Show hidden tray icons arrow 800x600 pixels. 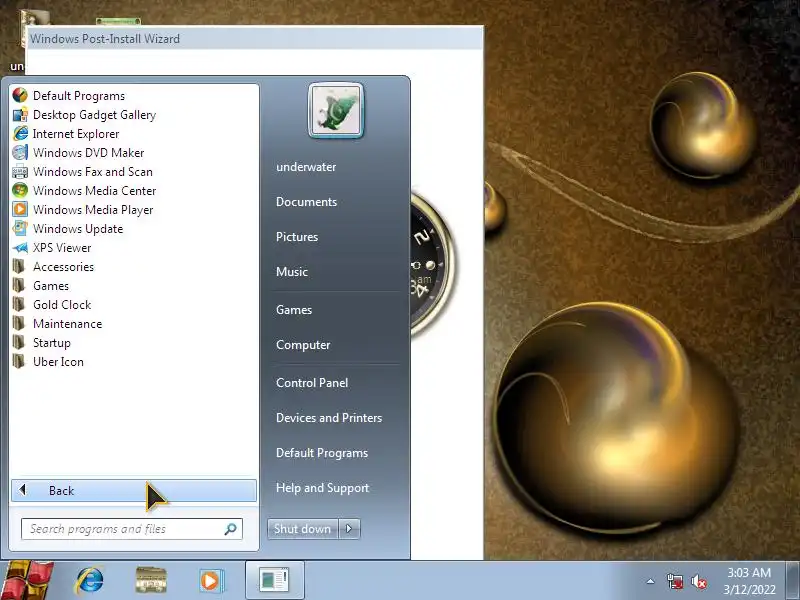coord(651,581)
